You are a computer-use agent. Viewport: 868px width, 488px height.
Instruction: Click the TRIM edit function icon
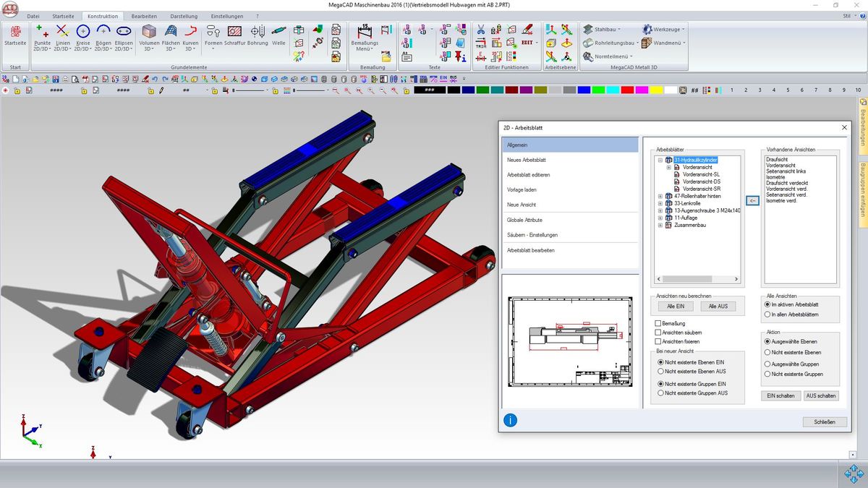point(480,43)
